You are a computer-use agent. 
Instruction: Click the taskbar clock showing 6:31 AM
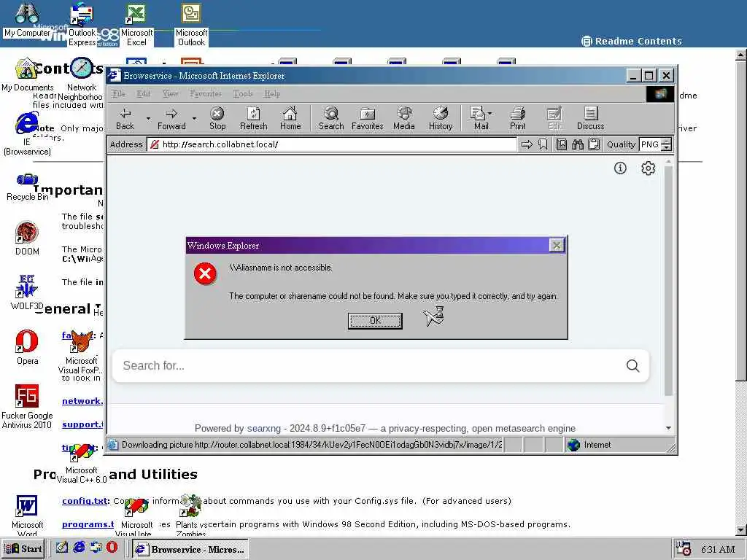pos(718,550)
